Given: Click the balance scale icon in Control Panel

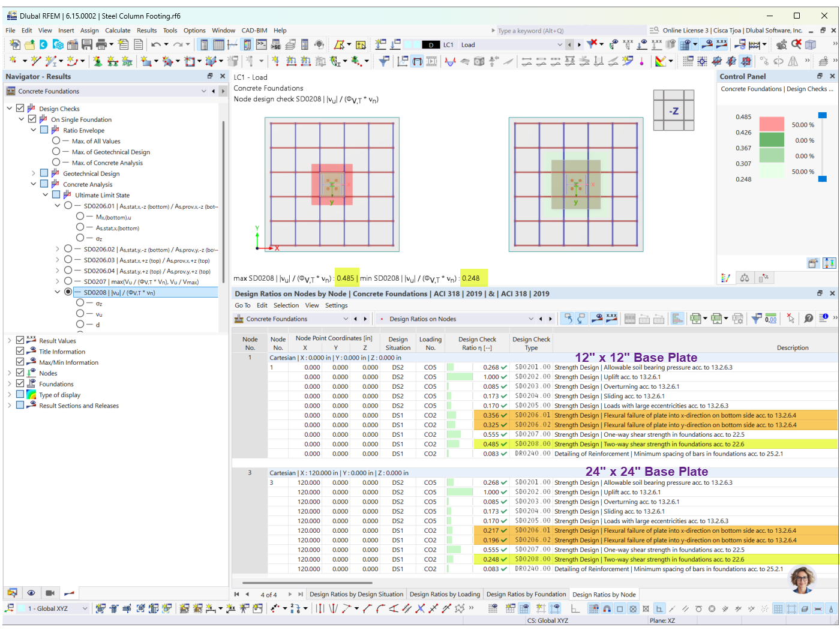Looking at the screenshot, I should [x=745, y=278].
